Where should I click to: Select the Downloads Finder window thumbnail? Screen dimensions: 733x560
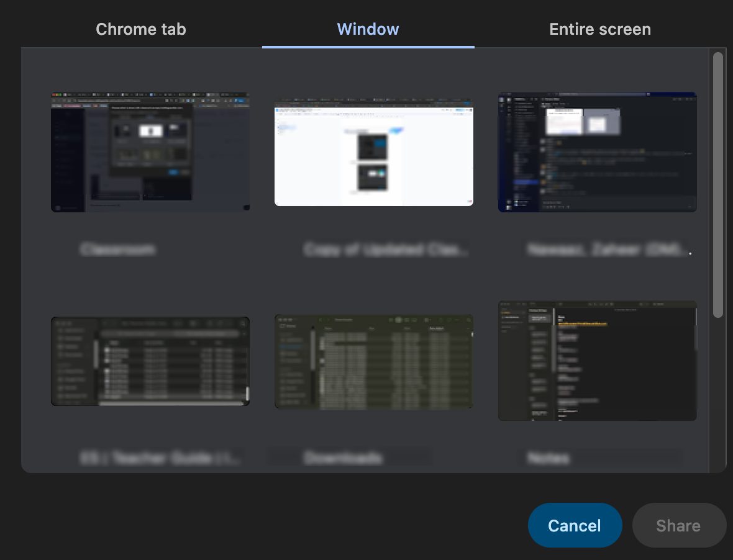tap(374, 361)
